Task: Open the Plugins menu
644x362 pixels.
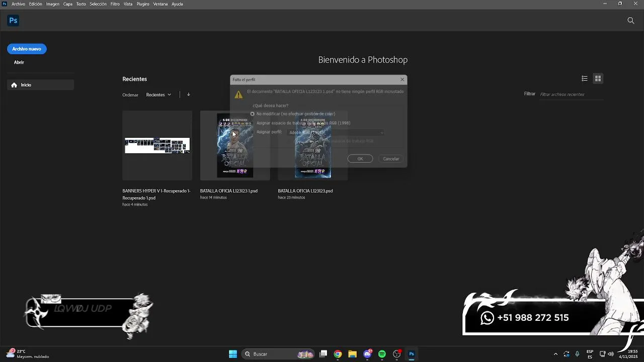Action: tap(143, 4)
